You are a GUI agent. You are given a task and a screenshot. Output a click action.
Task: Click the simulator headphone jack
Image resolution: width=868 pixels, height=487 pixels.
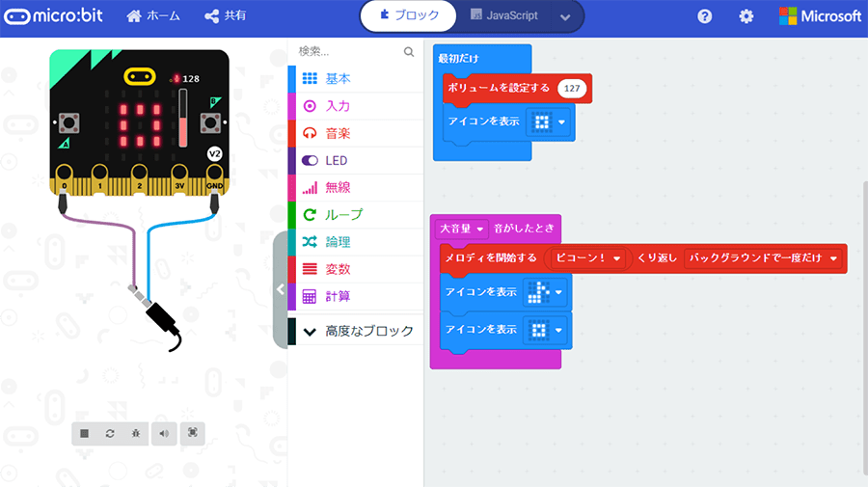(x=160, y=317)
